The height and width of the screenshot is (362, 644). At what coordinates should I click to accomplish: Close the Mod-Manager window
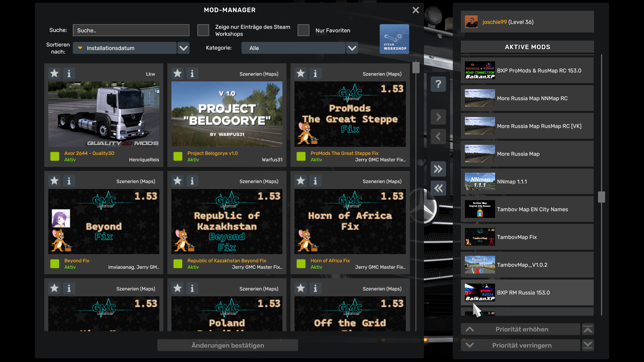pyautogui.click(x=416, y=10)
